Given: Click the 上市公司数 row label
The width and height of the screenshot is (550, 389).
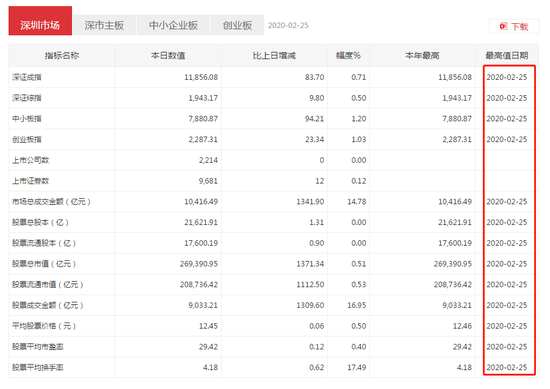Looking at the screenshot, I should [x=31, y=160].
